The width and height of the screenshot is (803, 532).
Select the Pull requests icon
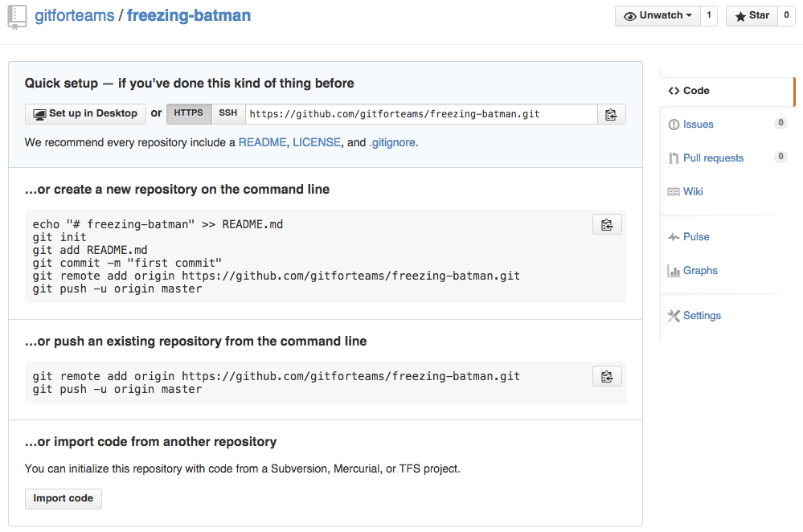tap(676, 158)
